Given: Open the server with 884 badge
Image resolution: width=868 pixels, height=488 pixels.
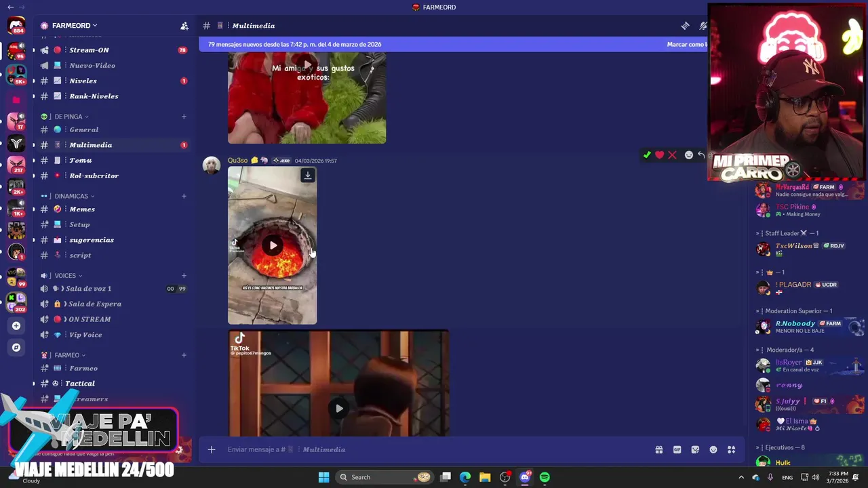Looking at the screenshot, I should coord(16,26).
